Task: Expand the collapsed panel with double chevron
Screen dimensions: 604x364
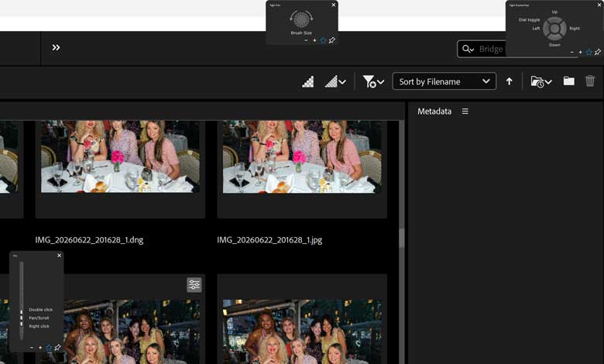Action: tap(56, 47)
